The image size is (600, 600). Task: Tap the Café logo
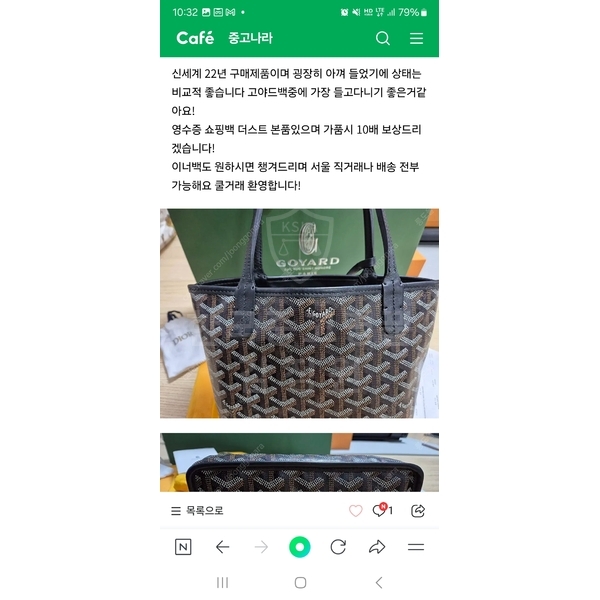[x=195, y=38]
